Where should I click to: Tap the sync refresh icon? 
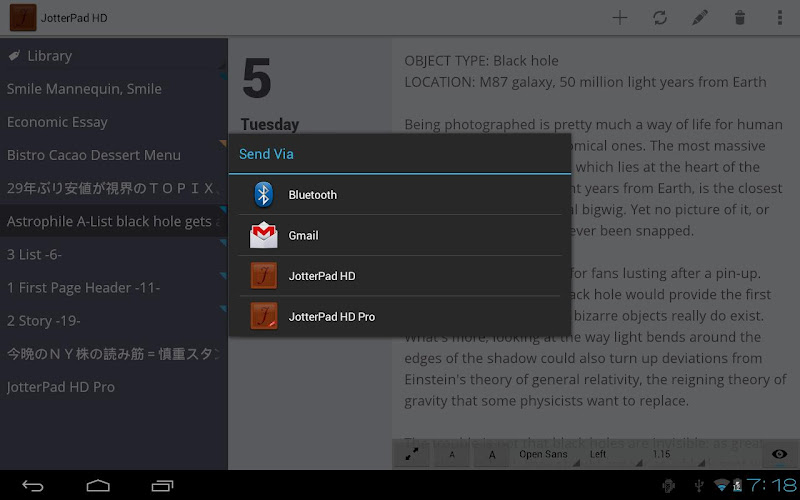click(660, 18)
